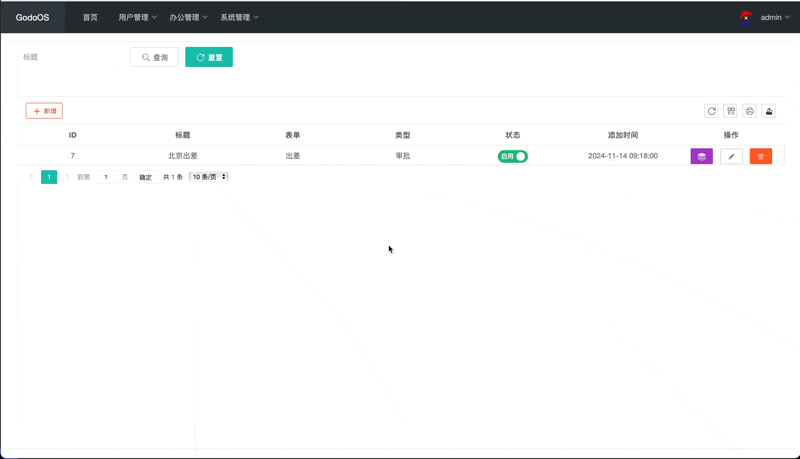800x459 pixels.
Task: Click the print table icon
Action: pos(749,111)
